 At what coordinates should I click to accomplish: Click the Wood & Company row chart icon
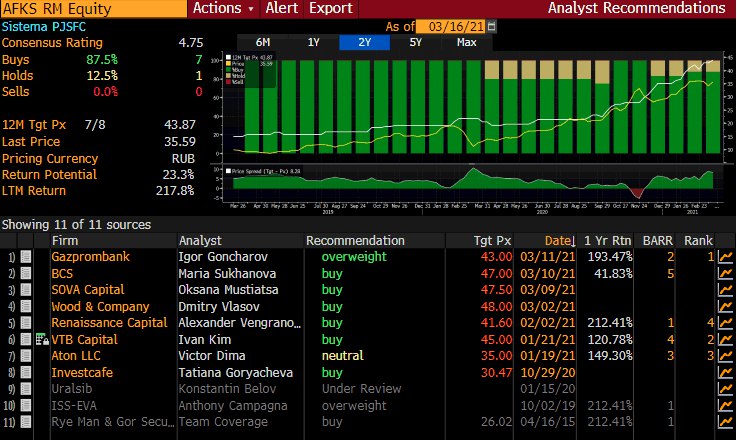point(725,306)
